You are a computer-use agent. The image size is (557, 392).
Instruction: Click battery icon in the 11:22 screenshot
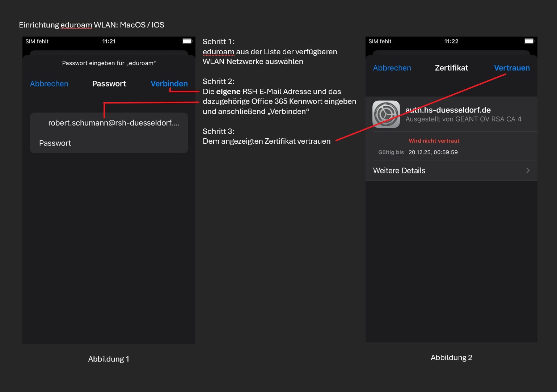point(529,41)
